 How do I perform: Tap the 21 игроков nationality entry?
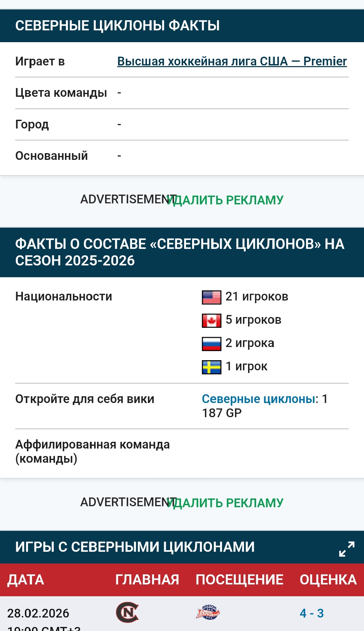[256, 296]
